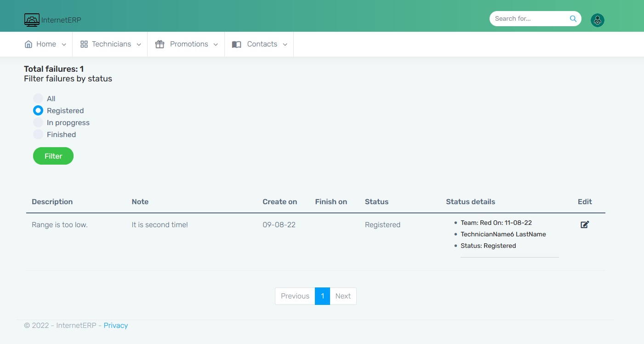Viewport: 644px width, 344px height.
Task: Click the "It is second time!" note
Action: click(x=160, y=225)
